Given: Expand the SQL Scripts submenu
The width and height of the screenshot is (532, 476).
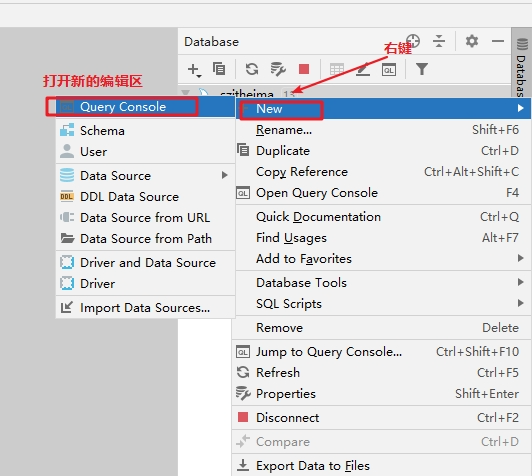Looking at the screenshot, I should click(x=383, y=304).
